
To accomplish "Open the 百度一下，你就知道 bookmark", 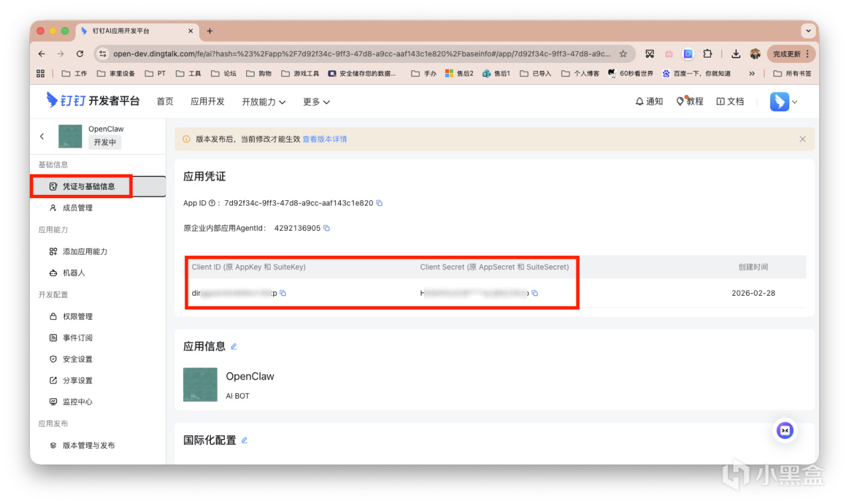I will (x=696, y=74).
